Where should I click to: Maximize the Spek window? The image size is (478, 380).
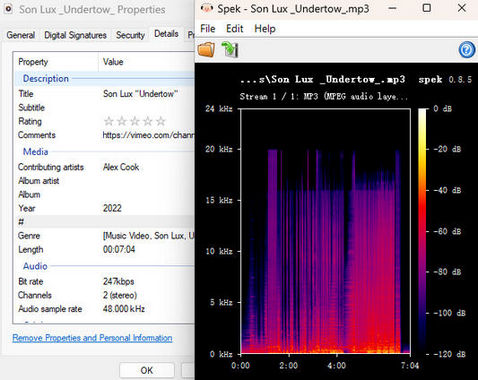[x=427, y=8]
